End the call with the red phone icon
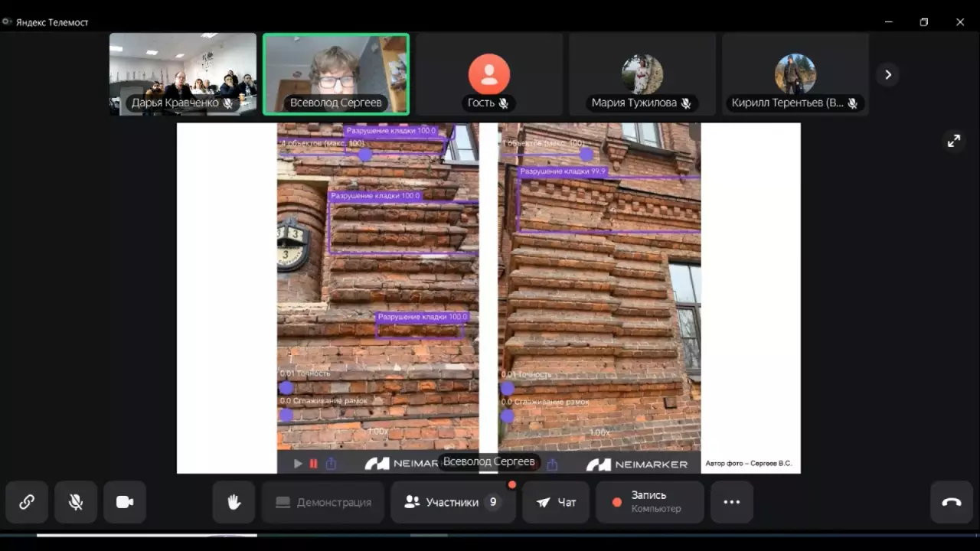 [x=951, y=502]
